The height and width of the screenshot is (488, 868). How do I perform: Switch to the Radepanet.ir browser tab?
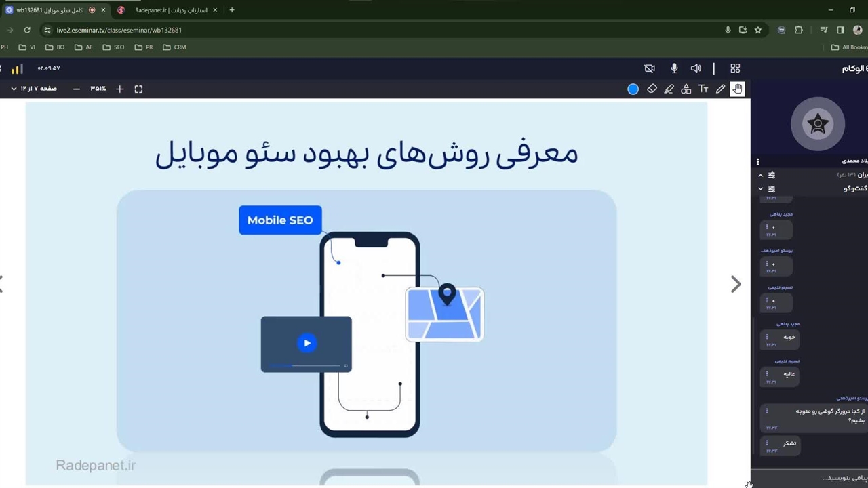168,10
